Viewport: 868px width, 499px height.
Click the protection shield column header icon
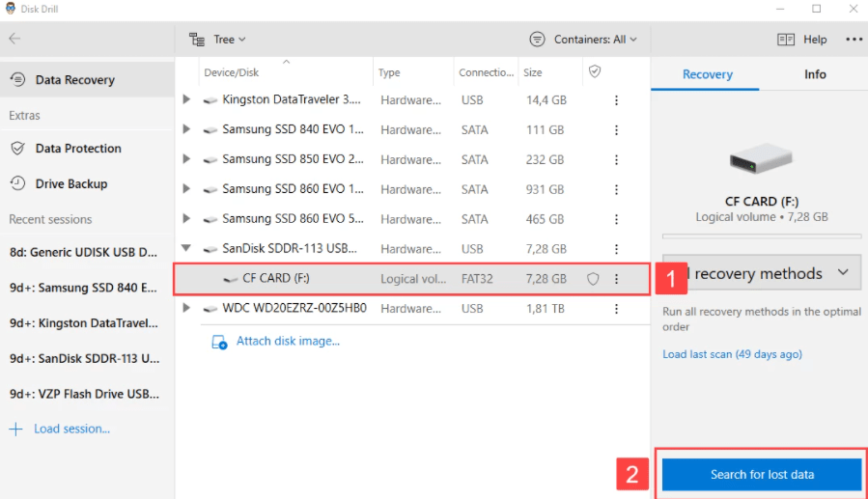[x=595, y=71]
